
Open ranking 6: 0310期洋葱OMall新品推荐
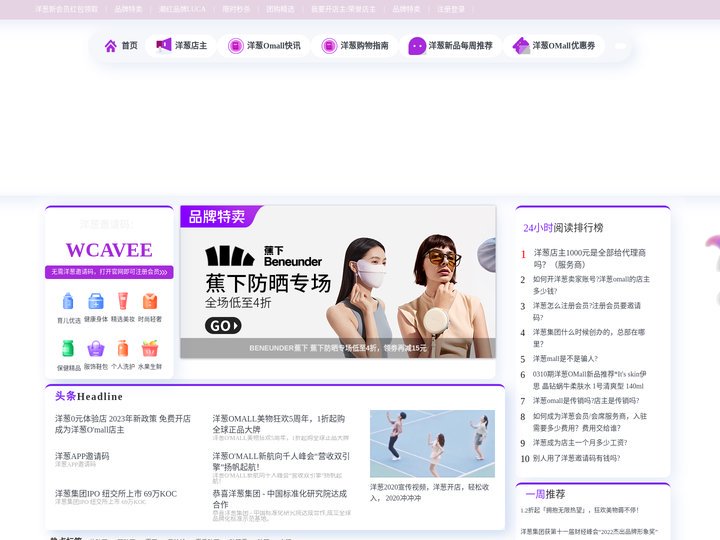coord(590,380)
